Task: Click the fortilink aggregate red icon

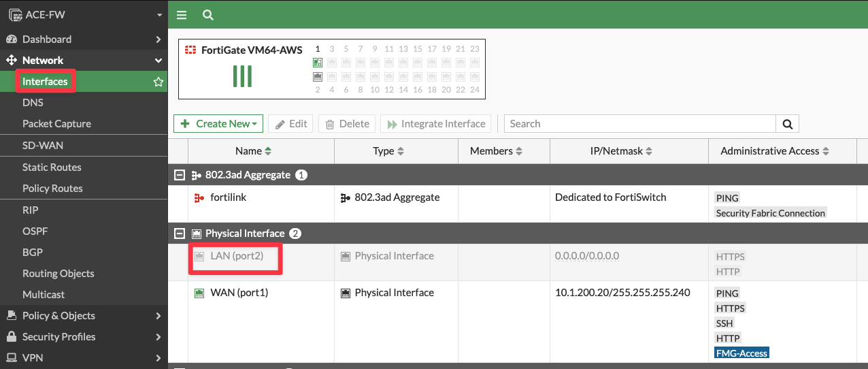Action: point(199,197)
